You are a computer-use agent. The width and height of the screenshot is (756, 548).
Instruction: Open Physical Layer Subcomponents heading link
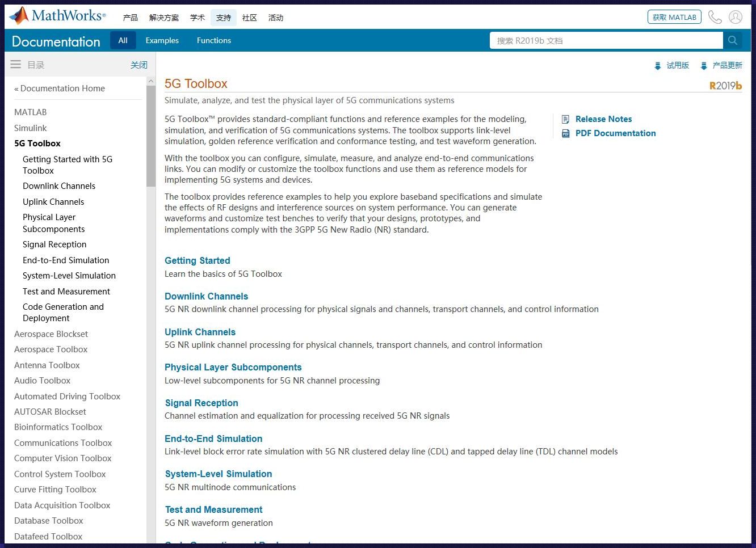[233, 368]
